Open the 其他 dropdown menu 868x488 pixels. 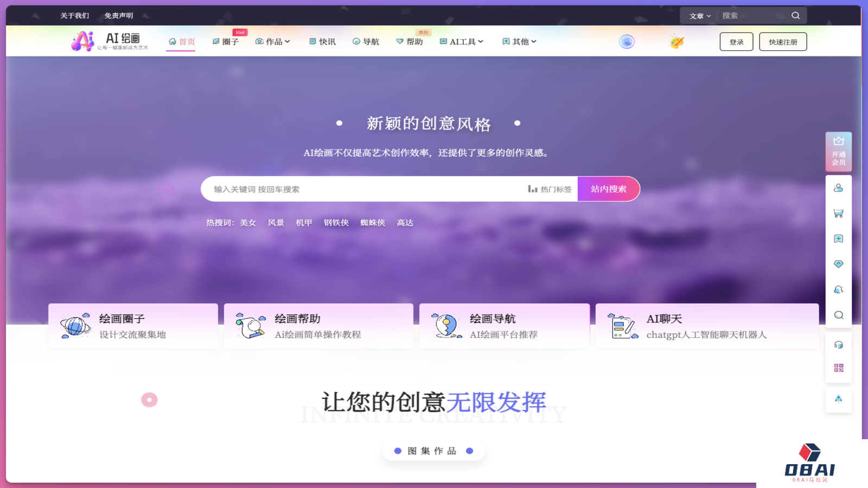[519, 41]
